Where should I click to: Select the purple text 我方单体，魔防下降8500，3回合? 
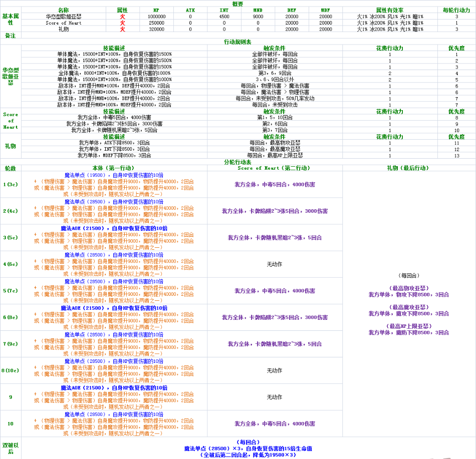coord(408,332)
